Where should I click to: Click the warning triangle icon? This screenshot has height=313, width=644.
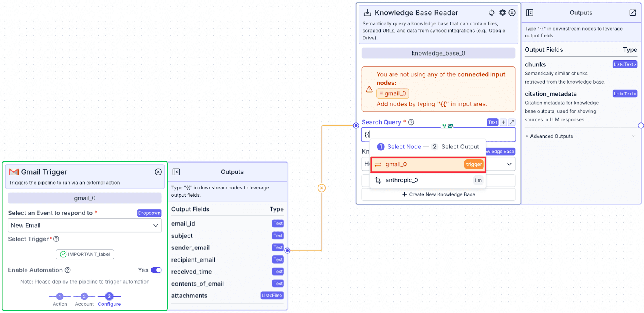[369, 89]
